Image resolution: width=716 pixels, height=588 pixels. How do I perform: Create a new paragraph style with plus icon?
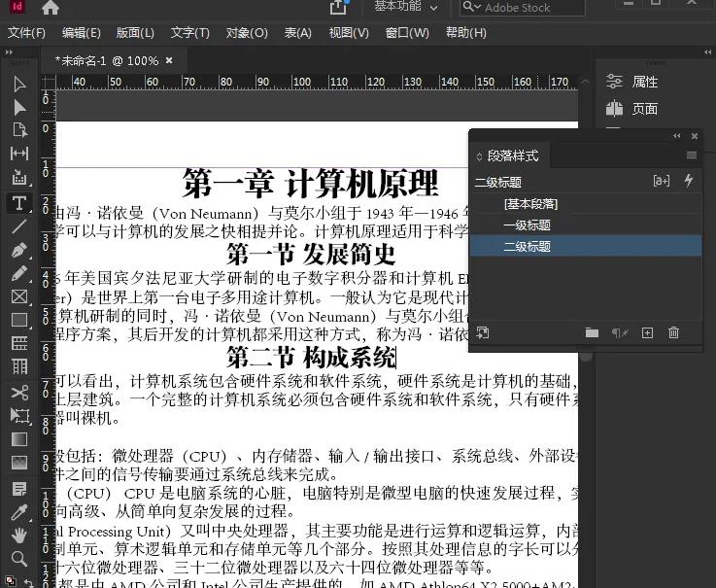point(648,333)
